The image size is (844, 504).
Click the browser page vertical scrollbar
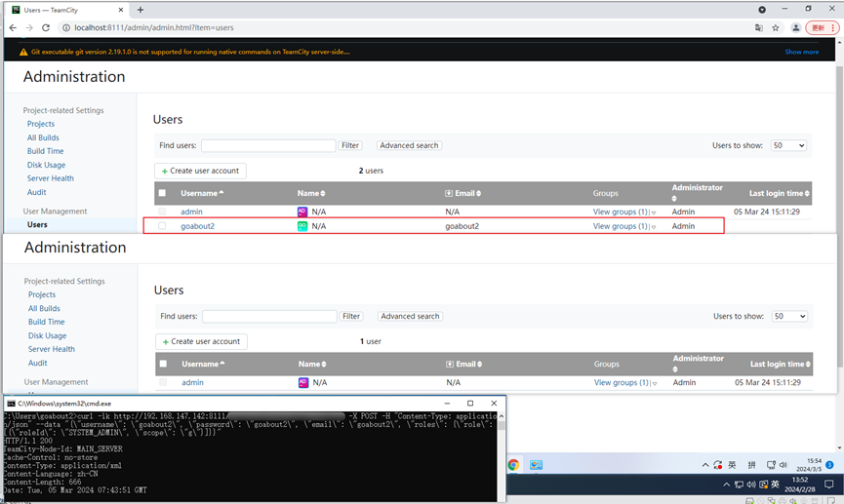click(x=839, y=215)
